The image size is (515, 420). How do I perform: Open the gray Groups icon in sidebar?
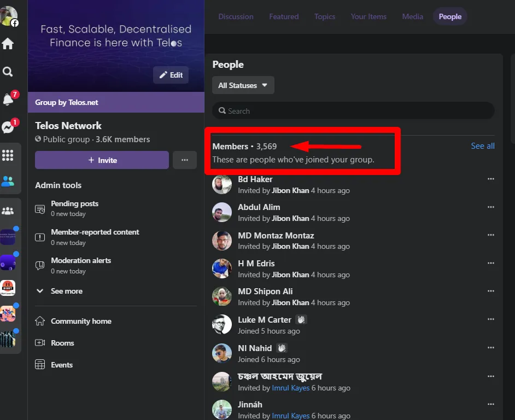coord(8,211)
